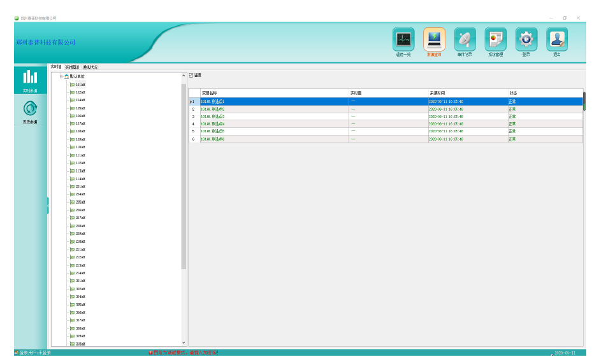Image resolution: width=599 pixels, height=364 pixels.
Task: Select the 实时数据 bar chart sidebar icon
Action: click(x=30, y=80)
